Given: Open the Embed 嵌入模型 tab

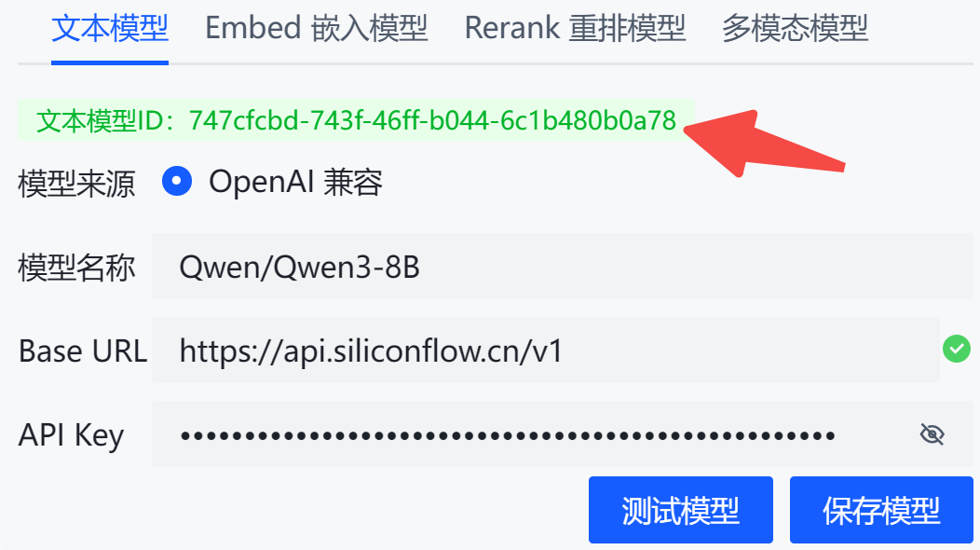Looking at the screenshot, I should pos(316,29).
